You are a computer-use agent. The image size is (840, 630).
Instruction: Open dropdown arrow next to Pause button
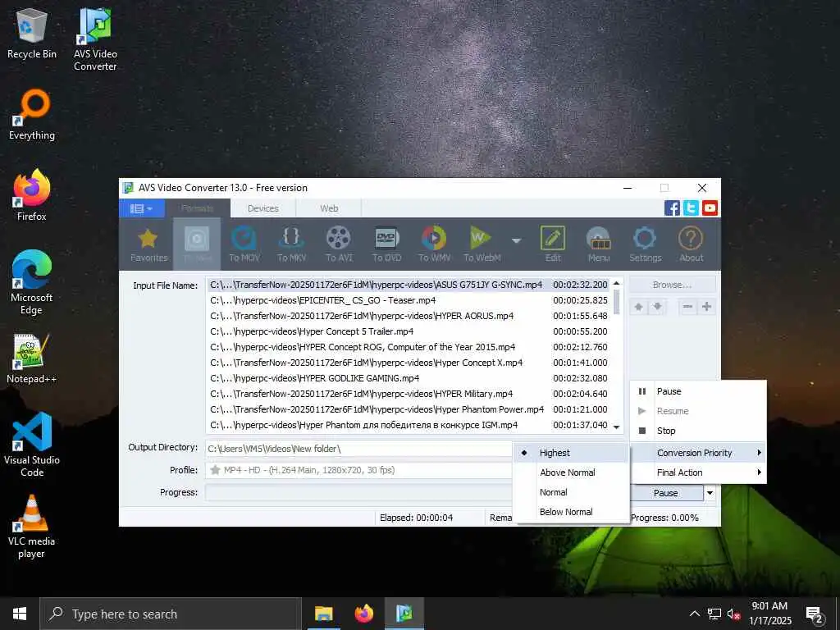[x=710, y=493]
